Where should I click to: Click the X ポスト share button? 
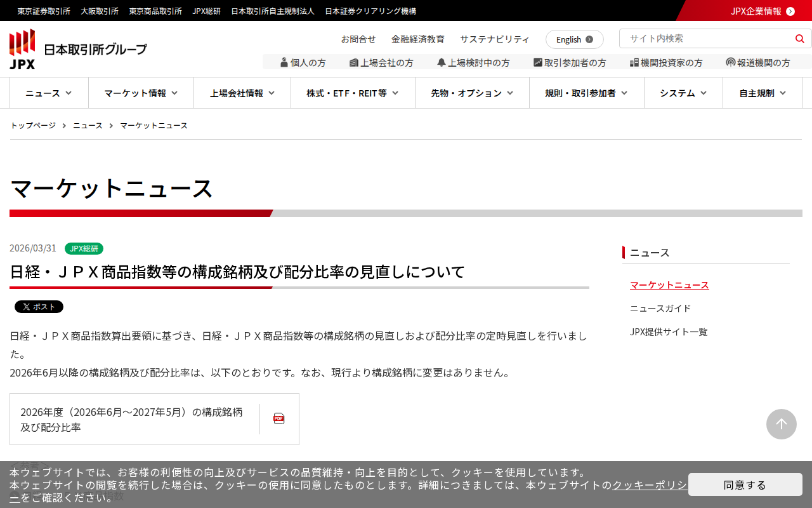[x=39, y=307]
